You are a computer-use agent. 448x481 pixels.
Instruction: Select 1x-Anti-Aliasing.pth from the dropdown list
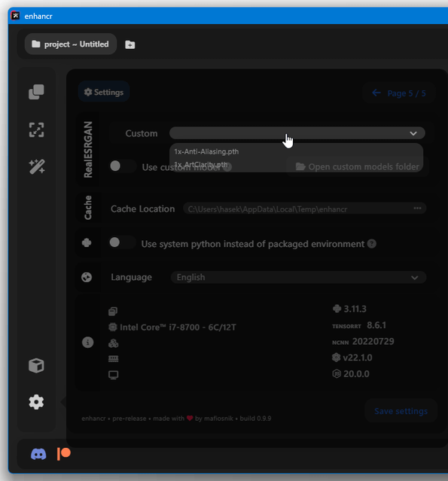pos(206,151)
